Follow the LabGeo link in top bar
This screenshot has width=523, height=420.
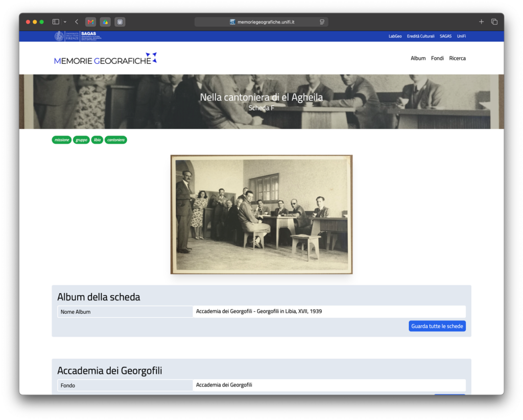tap(395, 36)
